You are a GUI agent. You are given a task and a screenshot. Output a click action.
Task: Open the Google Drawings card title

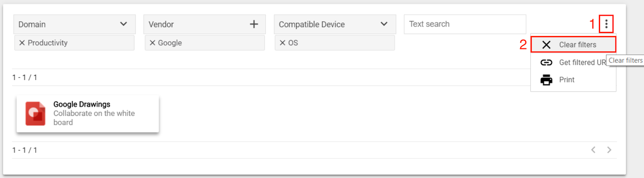click(82, 104)
